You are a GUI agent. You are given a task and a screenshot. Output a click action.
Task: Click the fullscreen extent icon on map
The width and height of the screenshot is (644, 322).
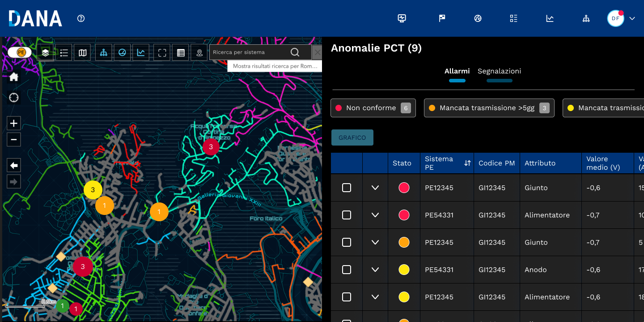[x=162, y=52]
